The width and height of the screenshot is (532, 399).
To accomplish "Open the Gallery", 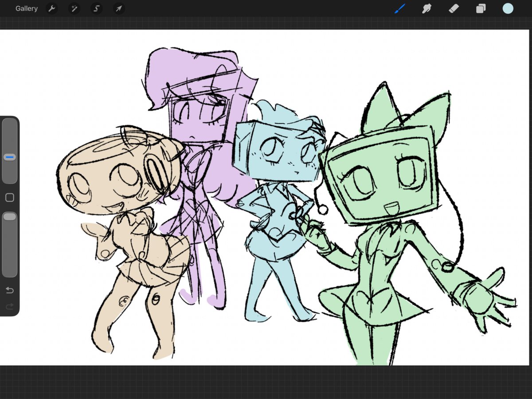I will click(26, 8).
